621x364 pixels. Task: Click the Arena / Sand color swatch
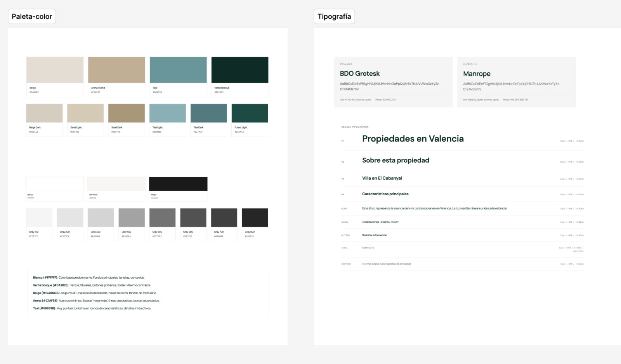116,70
